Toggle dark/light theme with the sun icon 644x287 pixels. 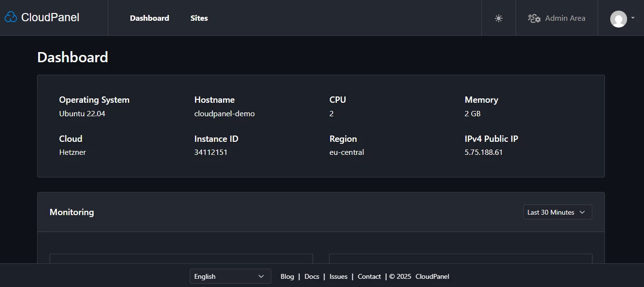coord(498,18)
